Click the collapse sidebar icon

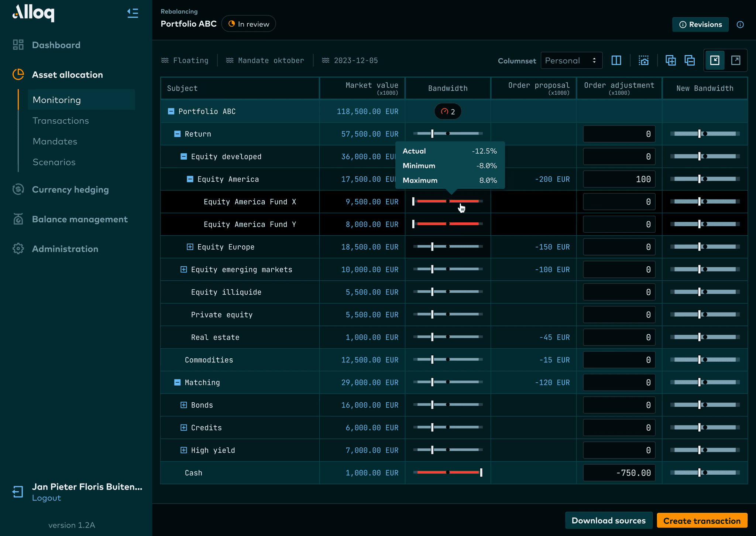coord(133,13)
